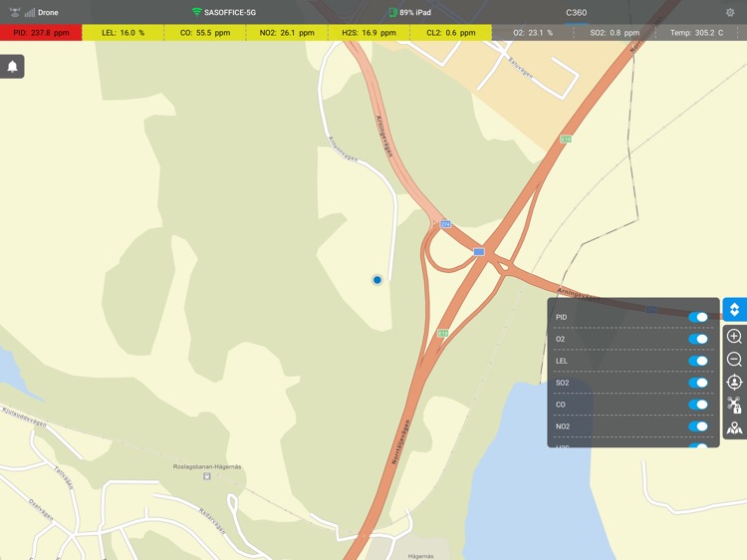Screen dimensions: 747x560
Task: Select the CO 55.5 ppm reading
Action: pyautogui.click(x=205, y=33)
